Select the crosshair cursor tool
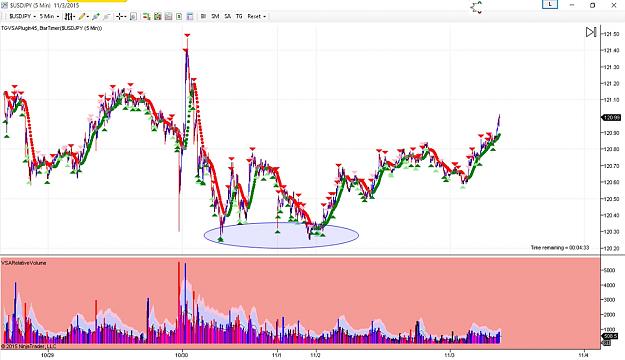This screenshot has width=625, height=360. (119, 16)
